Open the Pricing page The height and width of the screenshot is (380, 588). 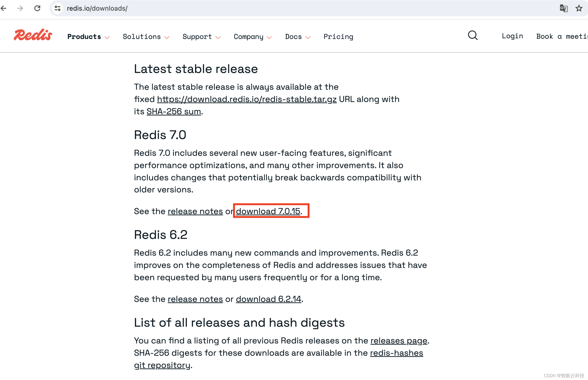(x=338, y=37)
